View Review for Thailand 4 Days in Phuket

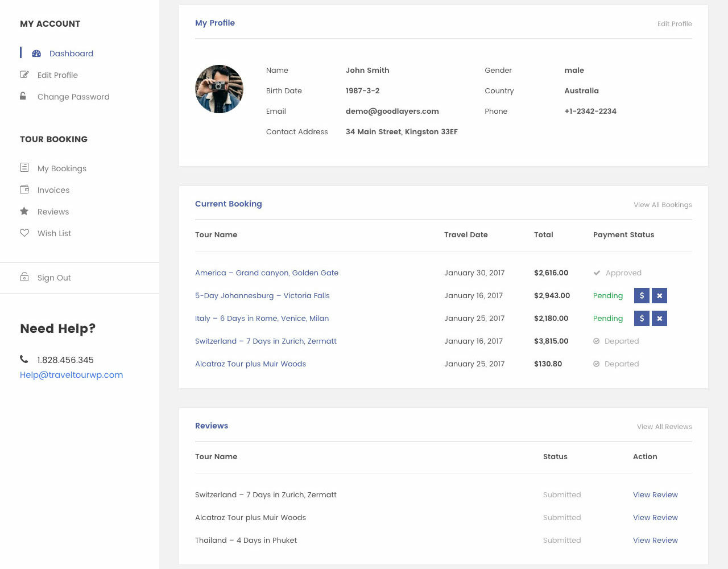[x=655, y=541]
